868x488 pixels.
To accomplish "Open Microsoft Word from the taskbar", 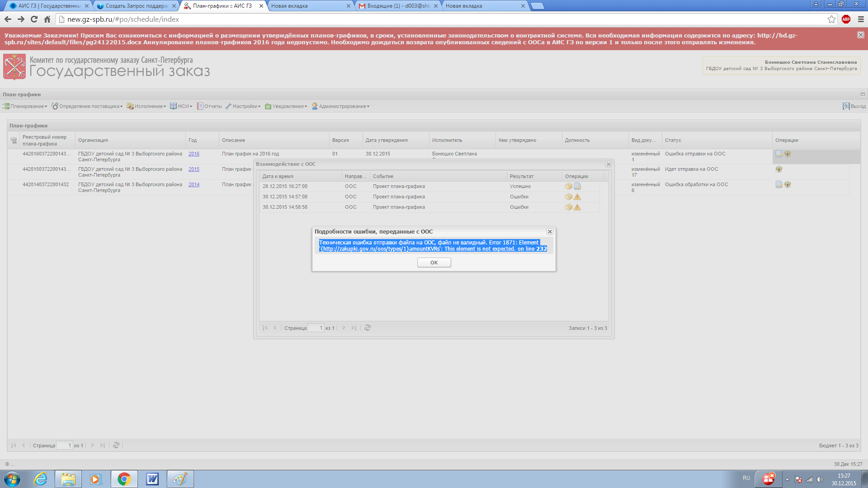I will tap(152, 479).
